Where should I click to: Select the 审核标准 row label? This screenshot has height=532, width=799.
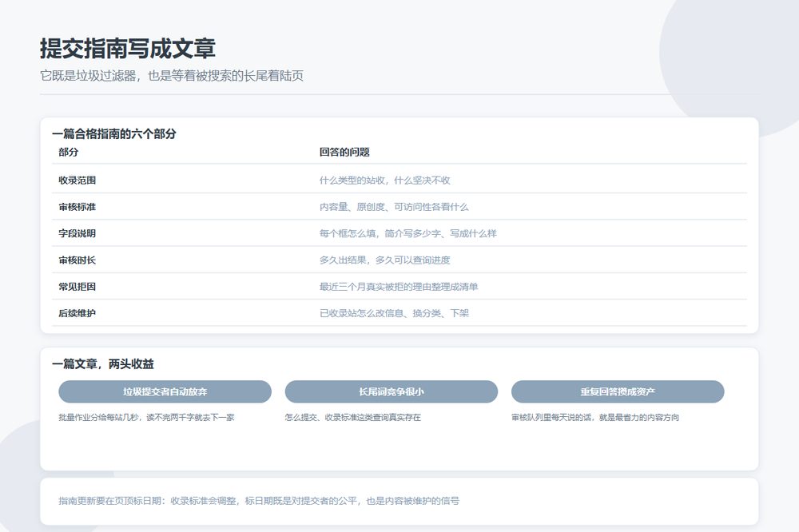pyautogui.click(x=77, y=206)
